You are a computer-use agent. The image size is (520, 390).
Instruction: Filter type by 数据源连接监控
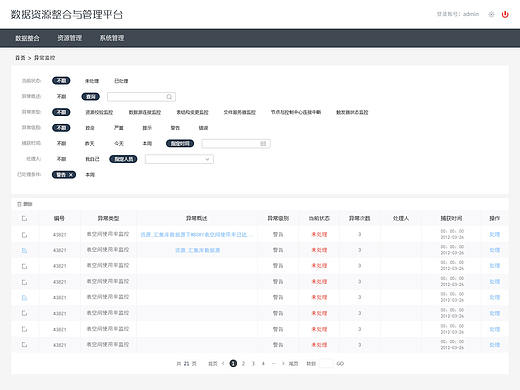145,112
